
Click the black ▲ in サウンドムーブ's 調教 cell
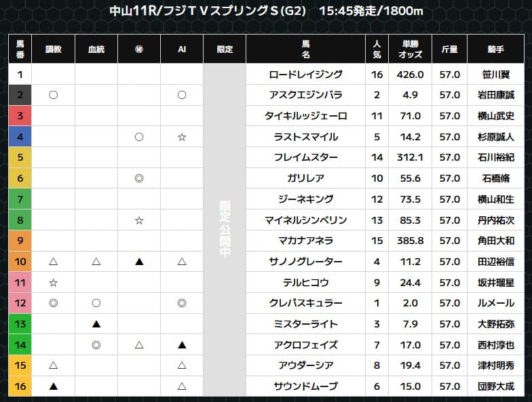point(53,386)
